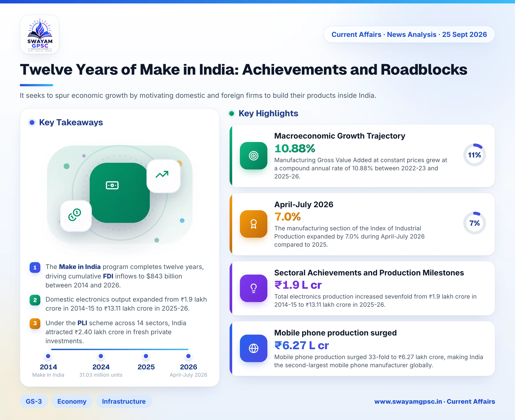Click the blue globe icon
This screenshot has width=515, height=420.
(253, 348)
